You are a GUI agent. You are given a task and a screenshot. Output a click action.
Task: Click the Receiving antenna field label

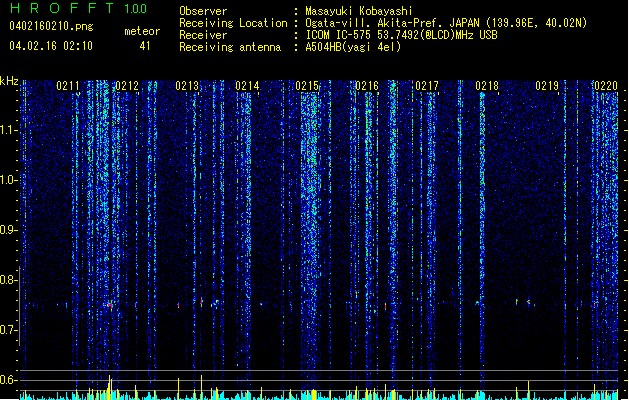pos(230,47)
